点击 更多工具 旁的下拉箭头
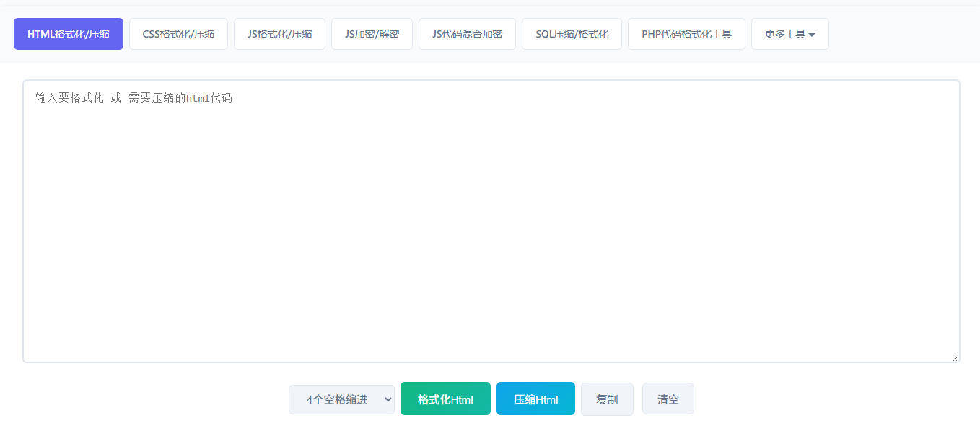Viewport: 980px width, 426px height. (813, 34)
